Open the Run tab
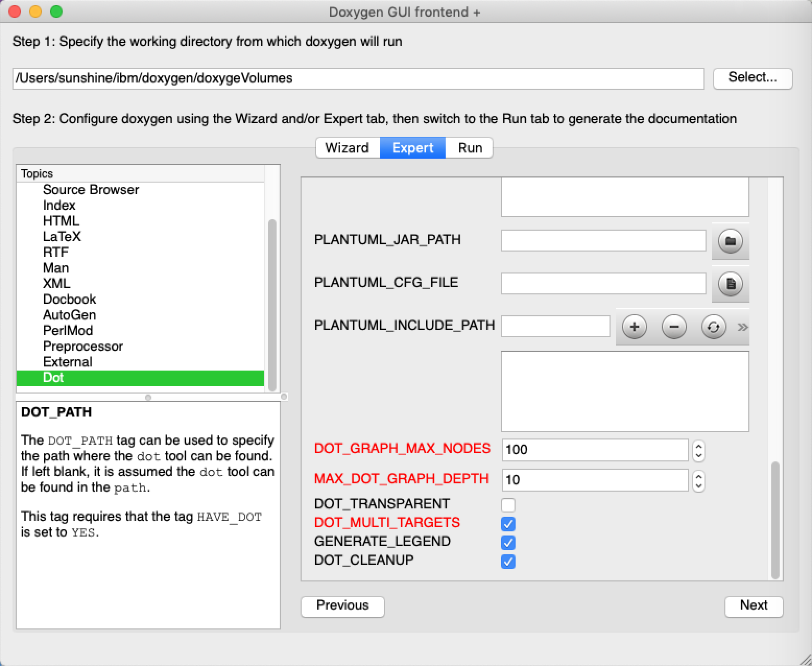 [x=470, y=148]
